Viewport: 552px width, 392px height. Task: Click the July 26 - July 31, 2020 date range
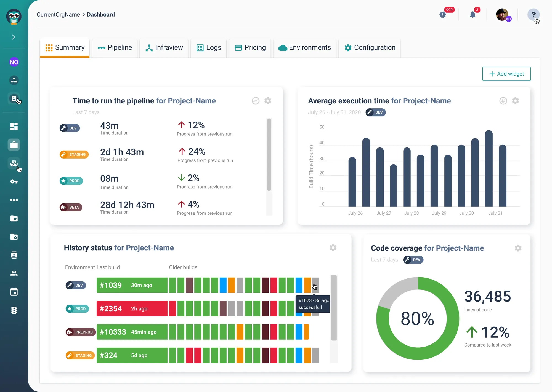[x=334, y=112]
